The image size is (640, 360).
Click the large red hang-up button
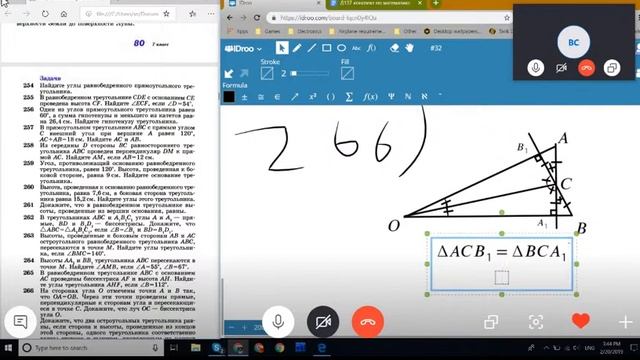coord(368,322)
